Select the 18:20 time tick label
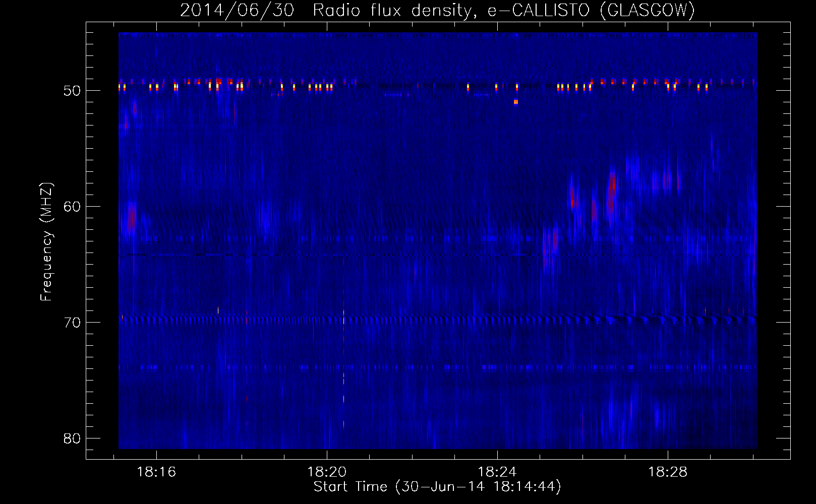The height and width of the screenshot is (504, 816). point(327,472)
